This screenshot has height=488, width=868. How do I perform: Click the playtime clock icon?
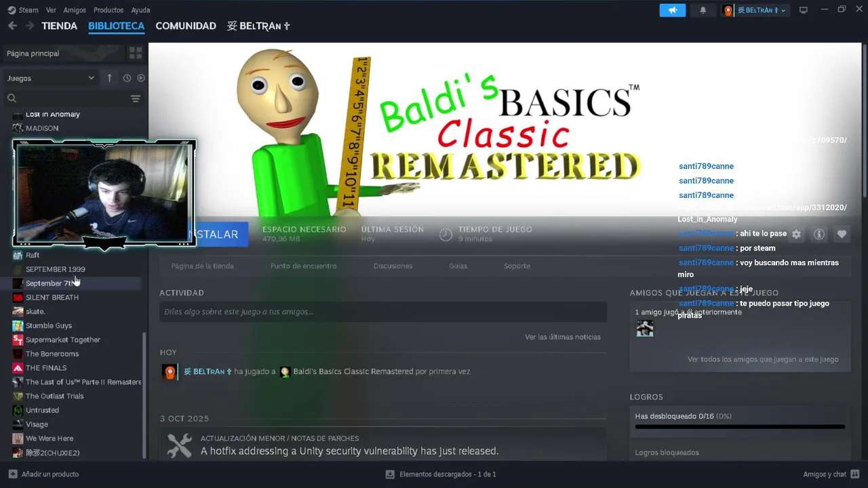click(446, 235)
